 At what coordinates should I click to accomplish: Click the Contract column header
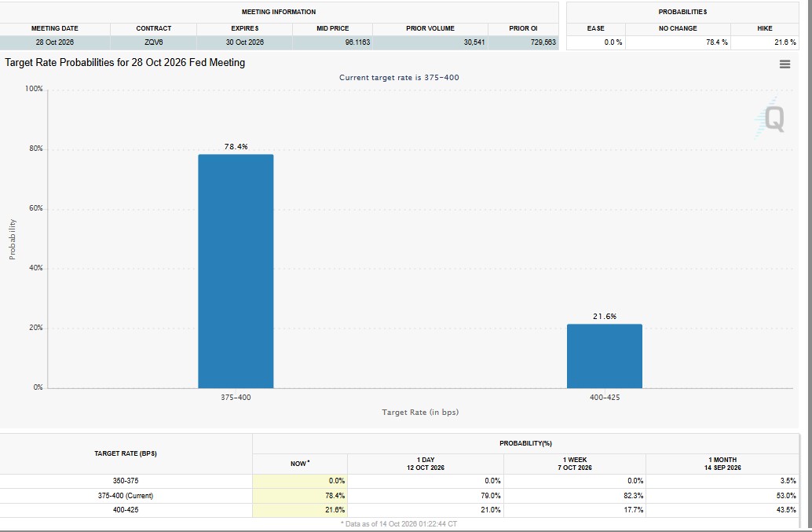coord(153,28)
